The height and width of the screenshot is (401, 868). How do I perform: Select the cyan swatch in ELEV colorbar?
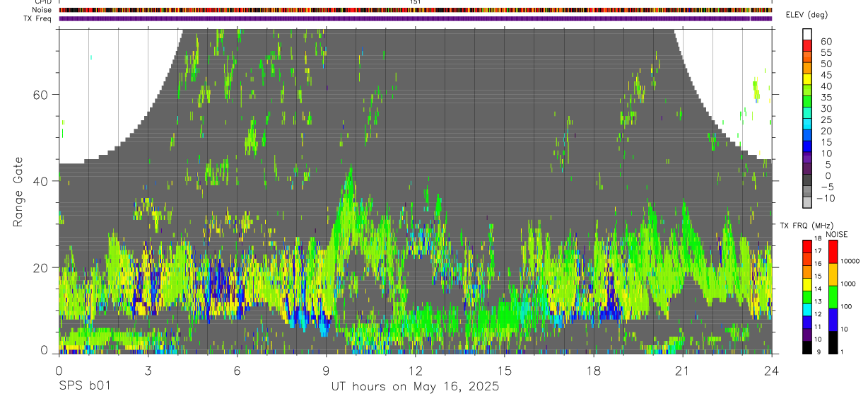click(x=807, y=124)
